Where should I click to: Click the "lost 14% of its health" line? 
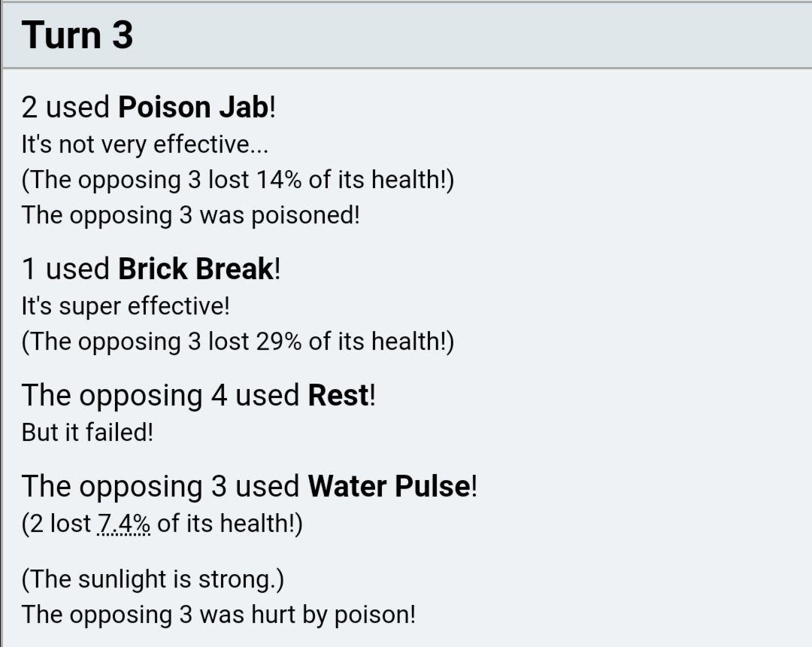[x=238, y=181]
